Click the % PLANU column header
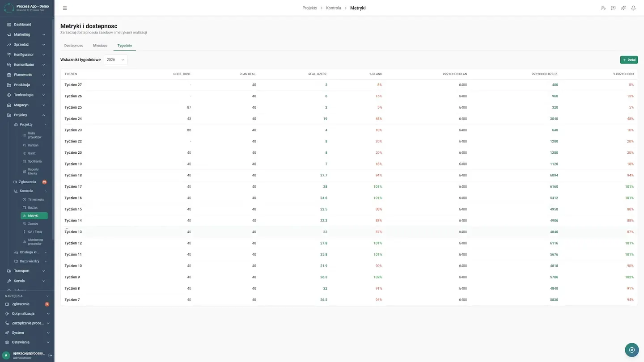 point(376,74)
